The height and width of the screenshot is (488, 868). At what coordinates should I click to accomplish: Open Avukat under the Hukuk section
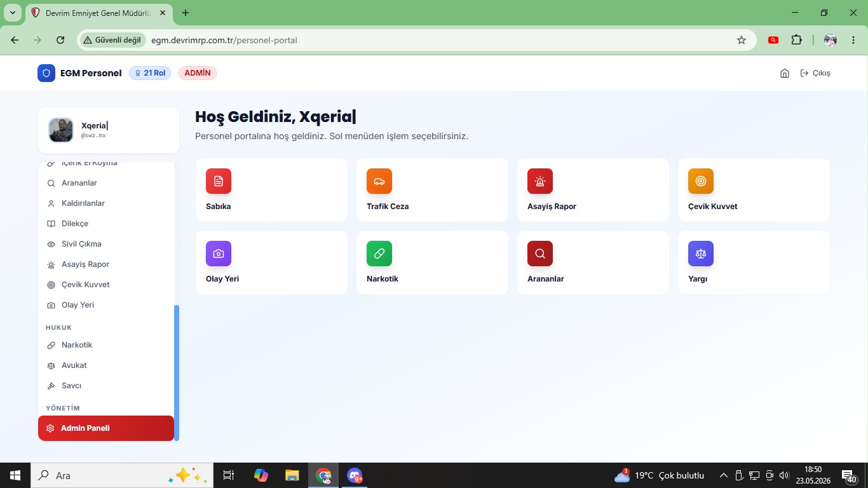pyautogui.click(x=106, y=365)
